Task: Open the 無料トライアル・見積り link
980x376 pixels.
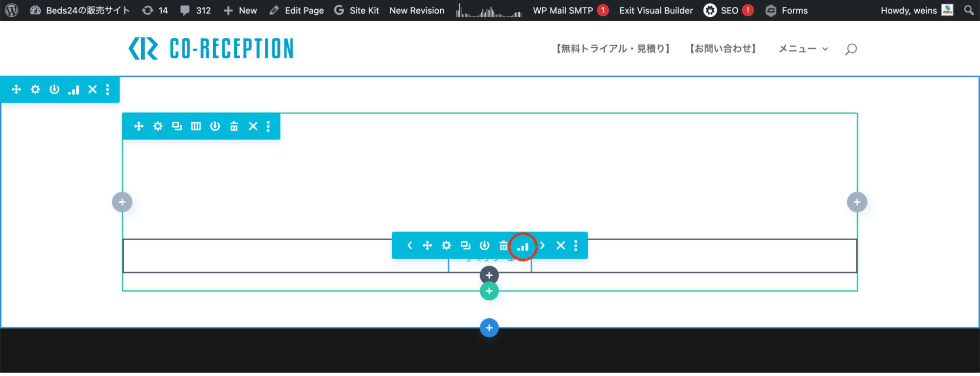Action: click(x=613, y=49)
